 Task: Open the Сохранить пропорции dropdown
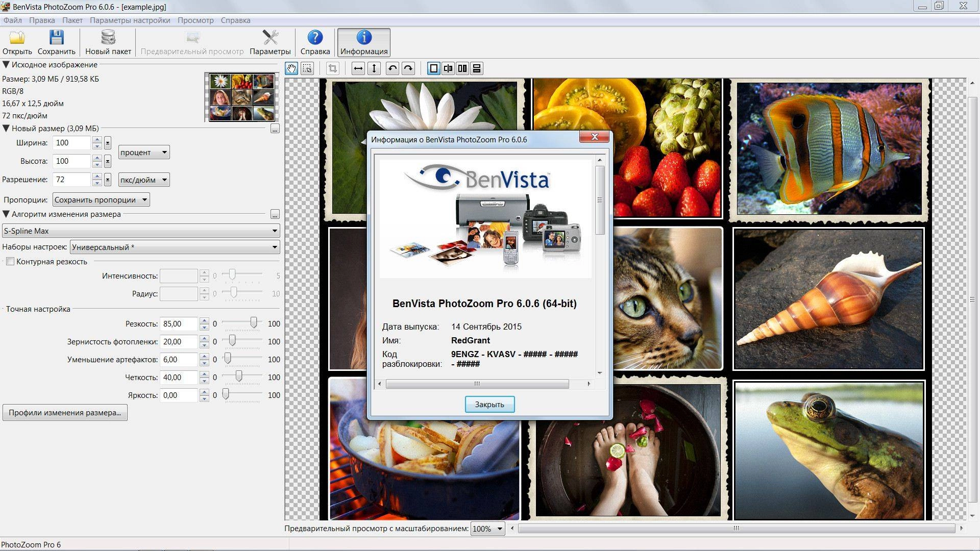tap(101, 200)
